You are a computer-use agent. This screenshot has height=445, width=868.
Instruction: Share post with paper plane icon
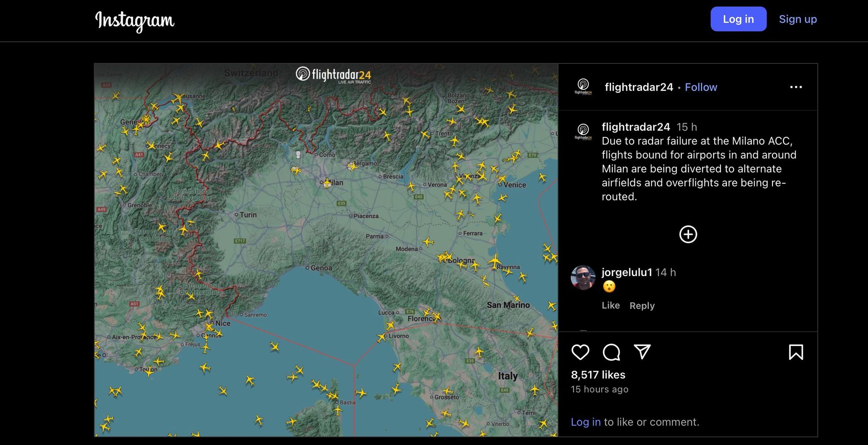[x=642, y=352]
